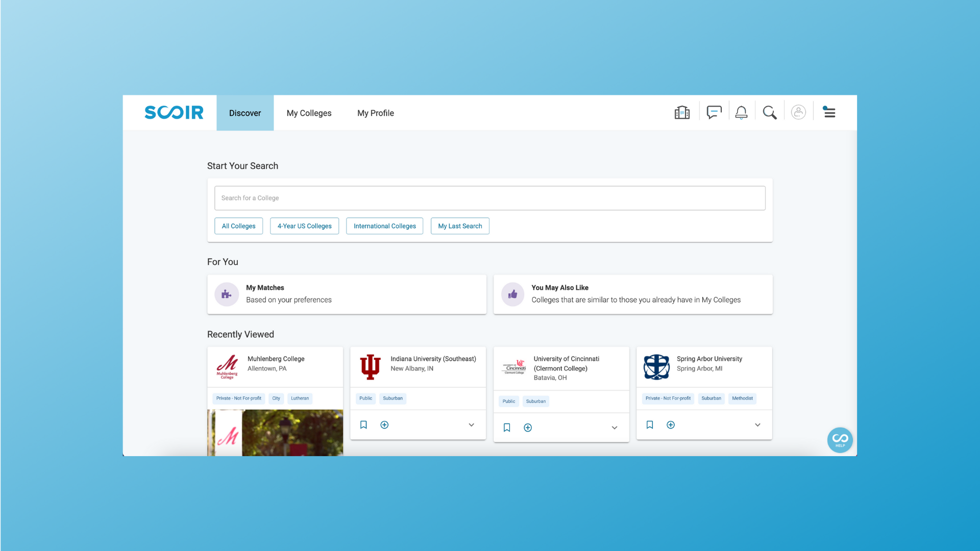The width and height of the screenshot is (980, 551).
Task: Open the search icon in header
Action: point(769,112)
